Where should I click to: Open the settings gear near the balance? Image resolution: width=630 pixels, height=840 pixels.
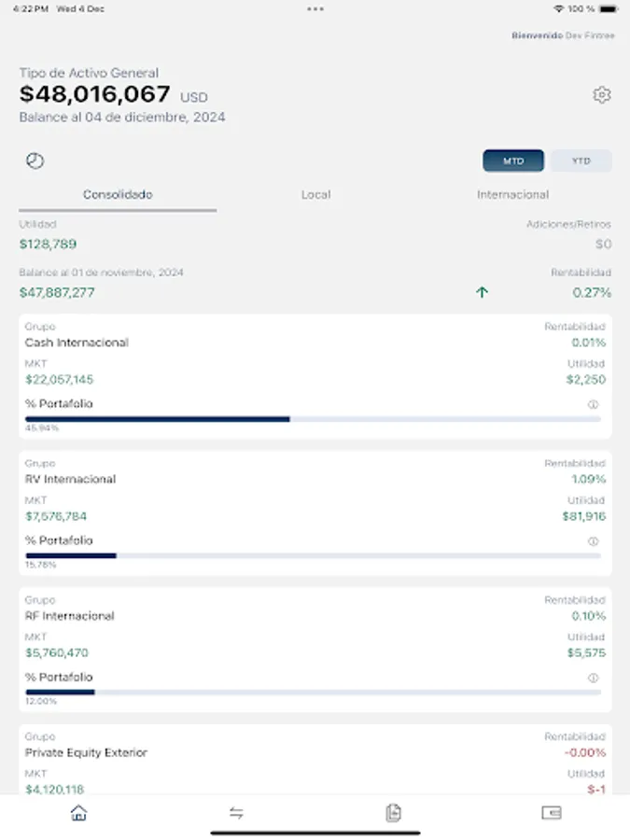[602, 94]
